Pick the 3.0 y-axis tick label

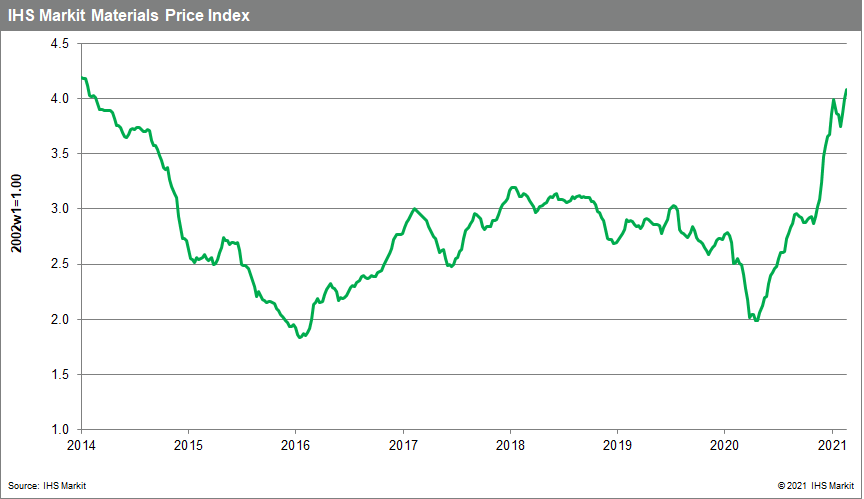(58, 209)
